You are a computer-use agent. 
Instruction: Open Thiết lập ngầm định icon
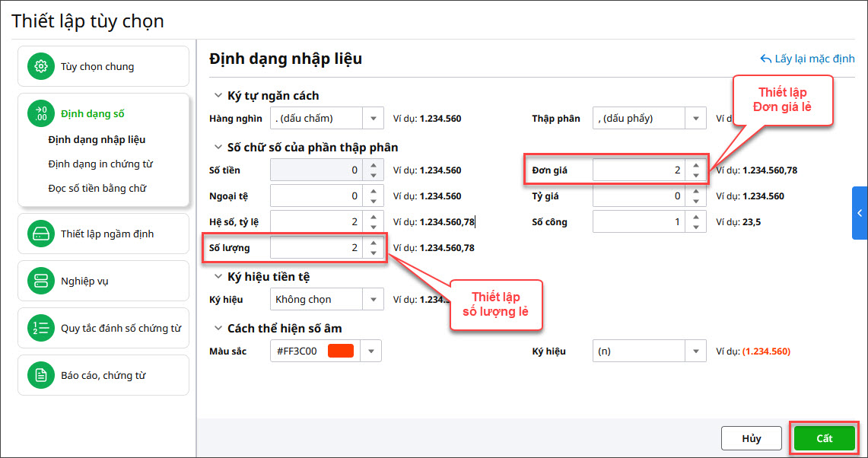coord(41,234)
